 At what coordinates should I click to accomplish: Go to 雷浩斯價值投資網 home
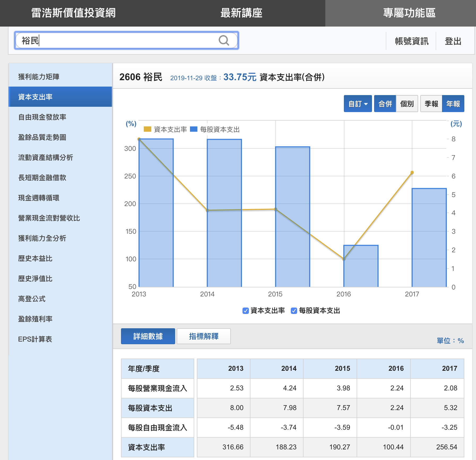tap(73, 13)
